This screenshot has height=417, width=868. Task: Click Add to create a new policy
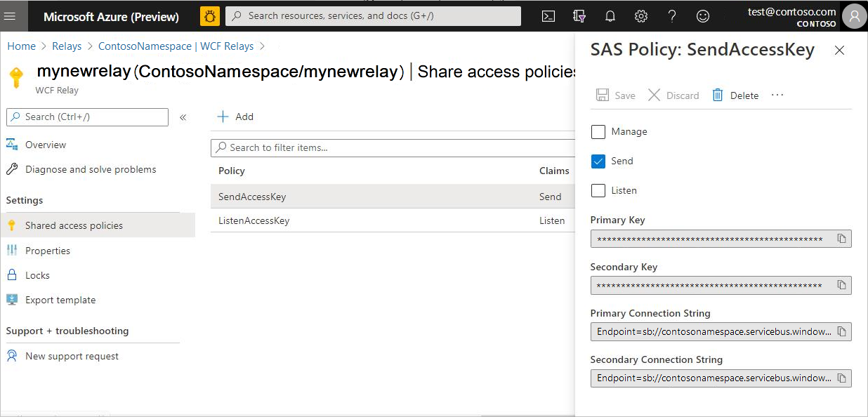pos(235,117)
